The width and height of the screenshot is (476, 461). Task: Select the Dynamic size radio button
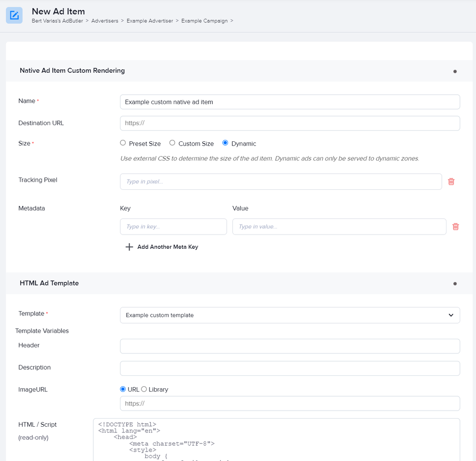(226, 143)
